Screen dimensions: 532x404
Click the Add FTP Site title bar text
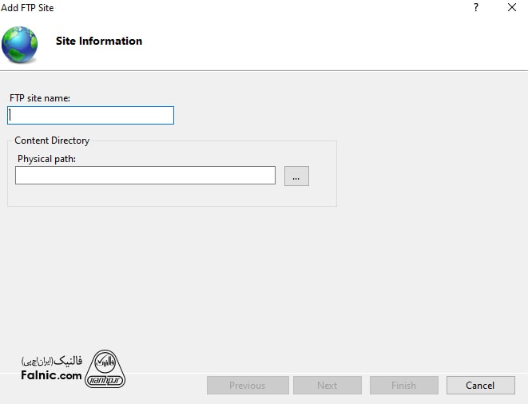click(28, 8)
